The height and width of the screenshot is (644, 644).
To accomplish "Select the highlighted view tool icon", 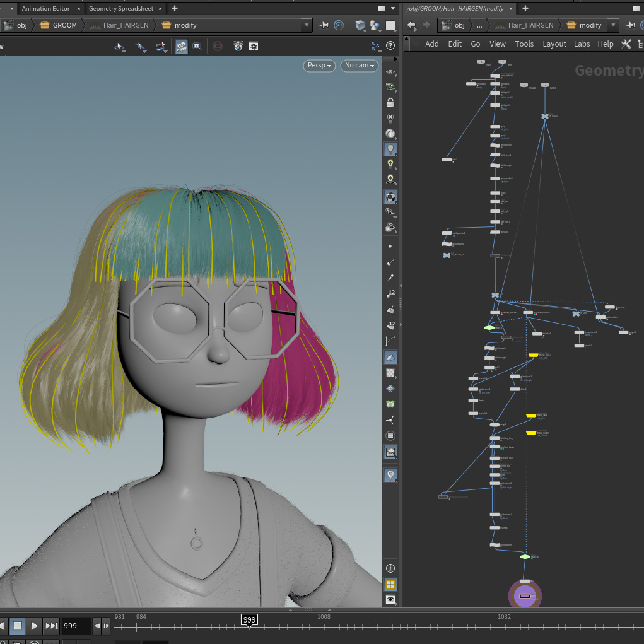I will (181, 46).
